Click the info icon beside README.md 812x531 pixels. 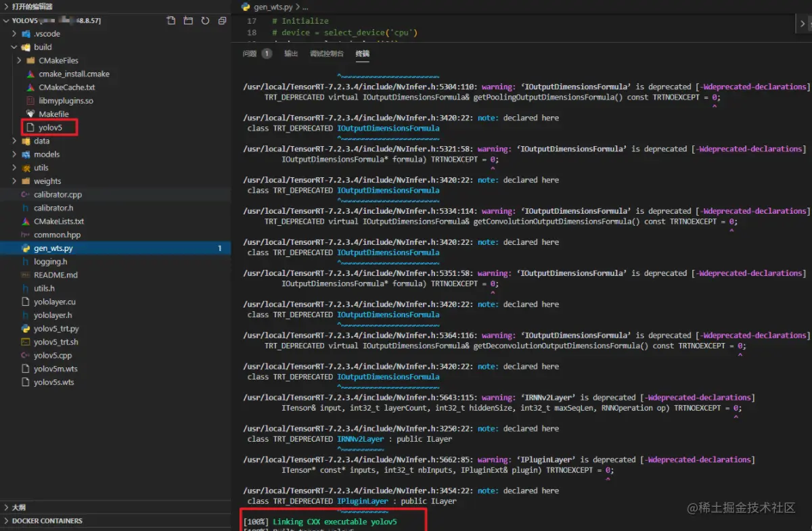click(x=25, y=275)
